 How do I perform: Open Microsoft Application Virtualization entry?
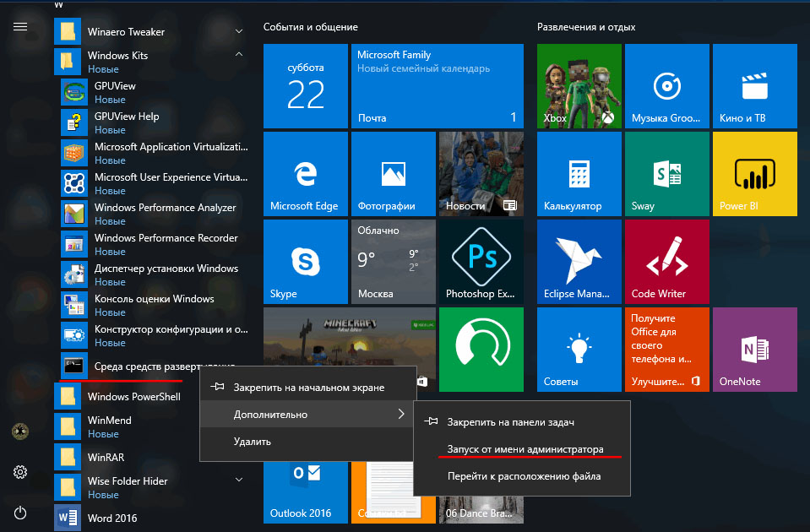click(154, 154)
